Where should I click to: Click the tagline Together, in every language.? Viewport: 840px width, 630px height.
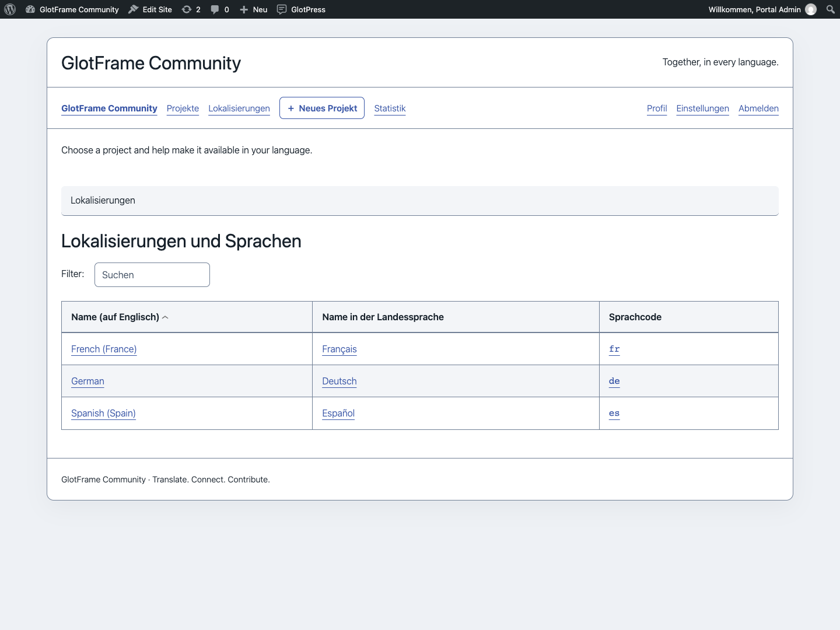click(x=720, y=62)
